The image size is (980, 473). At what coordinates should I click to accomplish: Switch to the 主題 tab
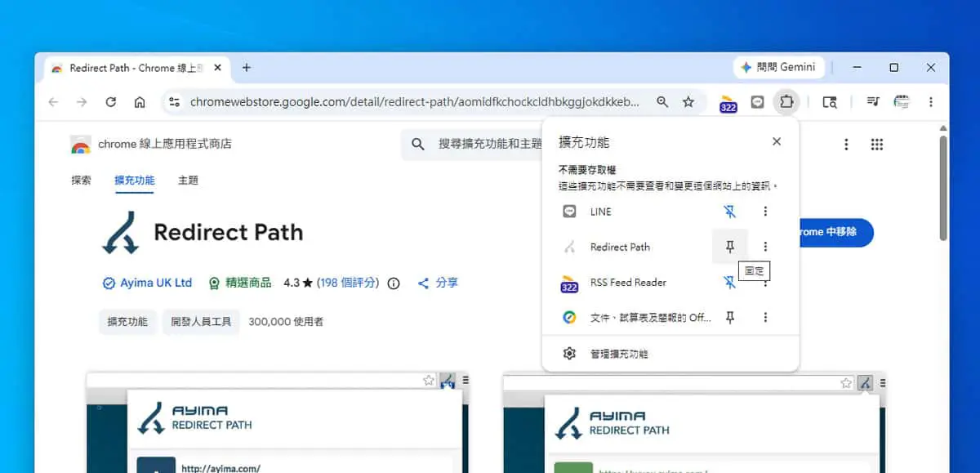point(188,181)
